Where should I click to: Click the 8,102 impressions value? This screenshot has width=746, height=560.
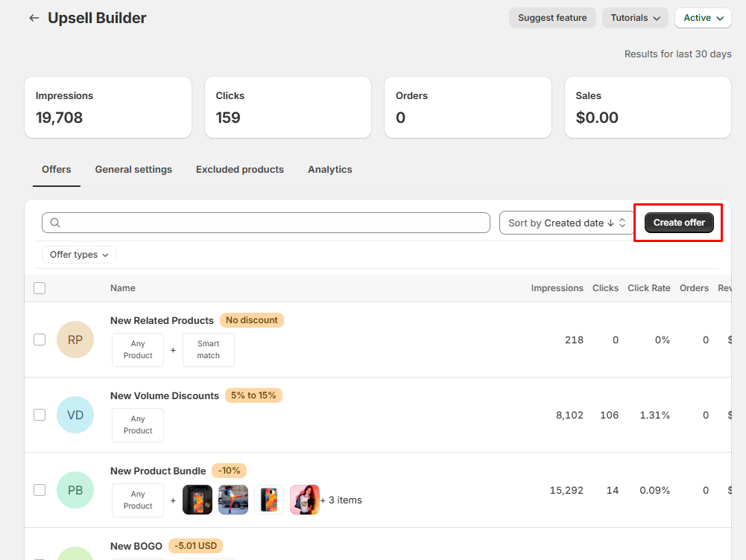tap(569, 415)
